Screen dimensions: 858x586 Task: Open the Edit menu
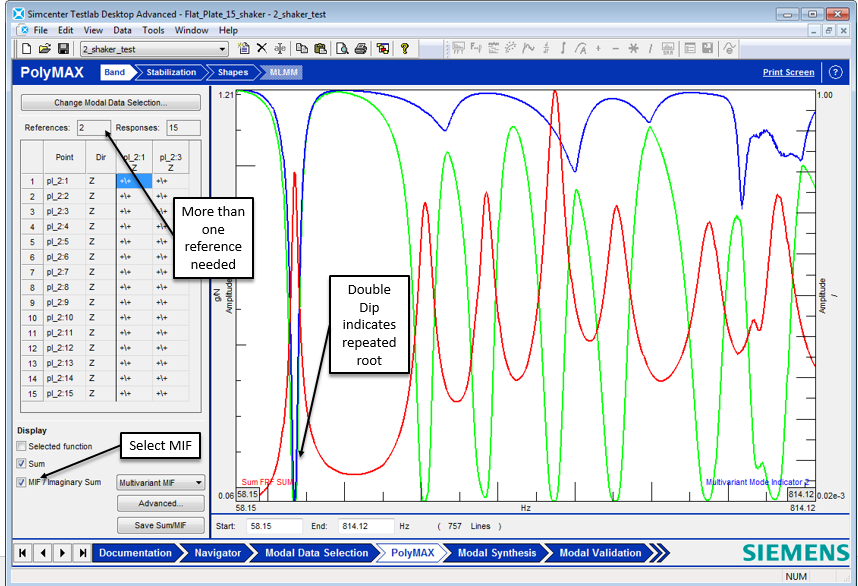click(65, 31)
